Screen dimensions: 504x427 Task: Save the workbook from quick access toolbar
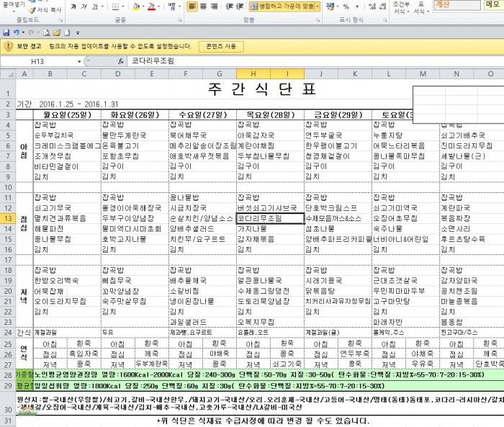tap(6, 32)
